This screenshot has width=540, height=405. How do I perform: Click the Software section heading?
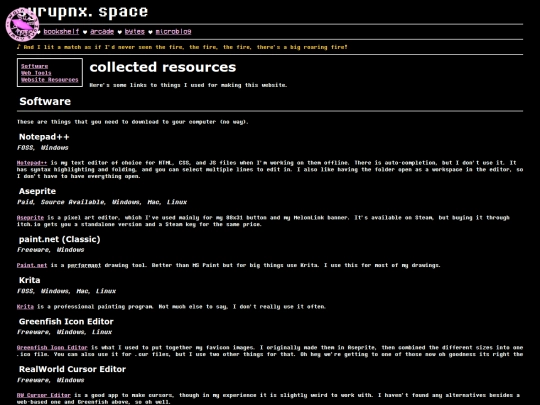tap(45, 101)
